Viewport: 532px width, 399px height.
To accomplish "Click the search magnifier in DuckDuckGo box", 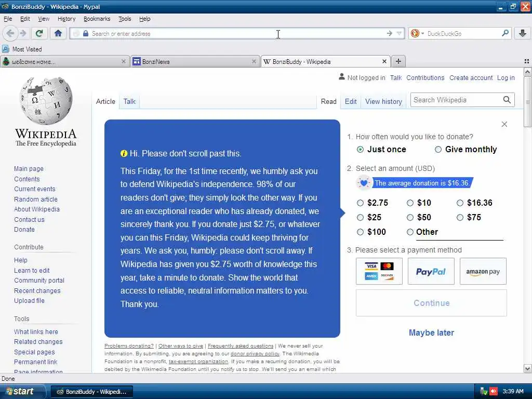I will [505, 33].
